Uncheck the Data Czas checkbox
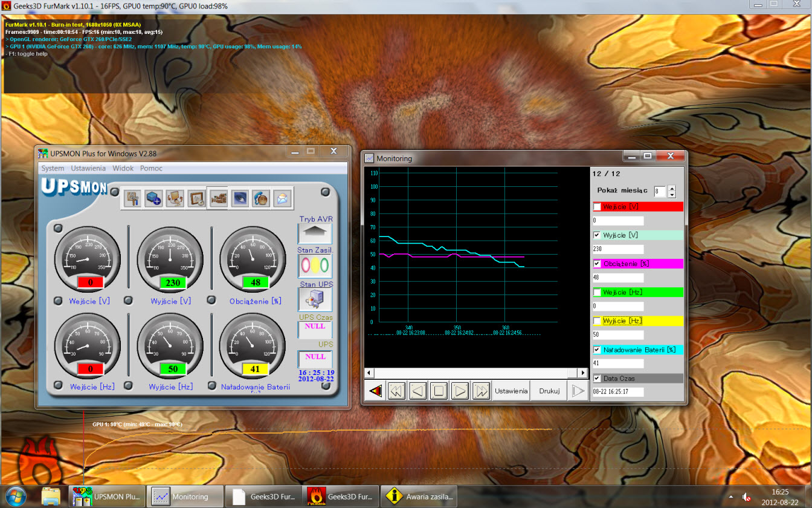Screen dimensions: 812x508 click(x=598, y=379)
